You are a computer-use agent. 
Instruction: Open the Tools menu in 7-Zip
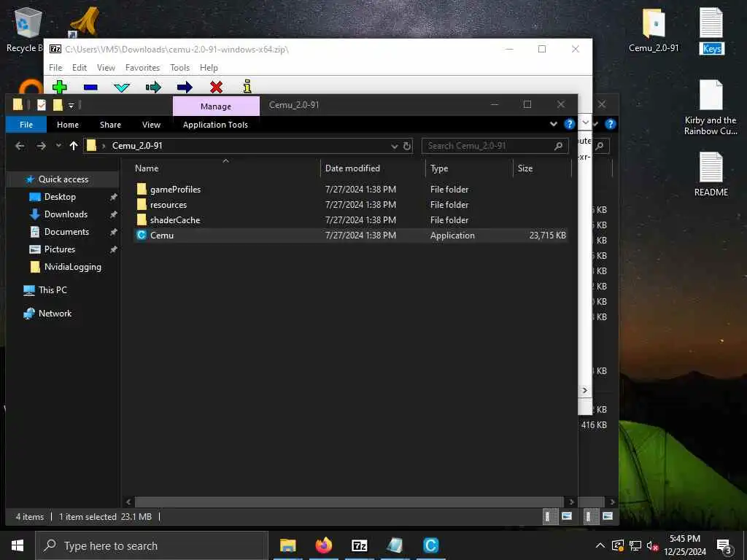179,68
